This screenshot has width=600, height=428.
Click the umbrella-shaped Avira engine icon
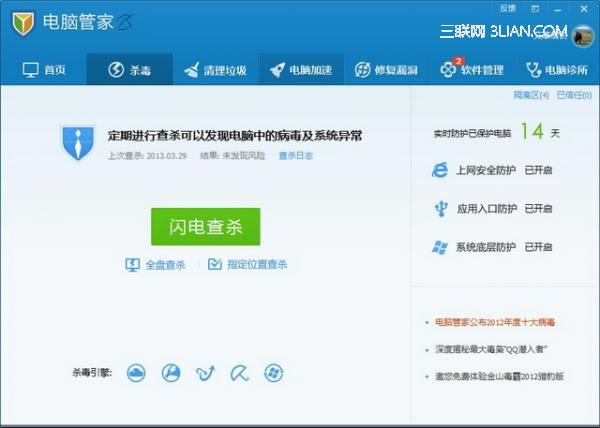[x=238, y=373]
